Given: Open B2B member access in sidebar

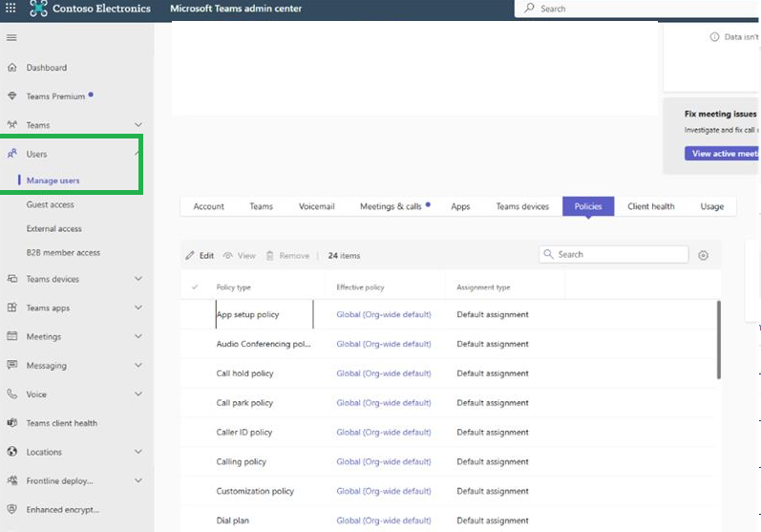Looking at the screenshot, I should [x=63, y=252].
